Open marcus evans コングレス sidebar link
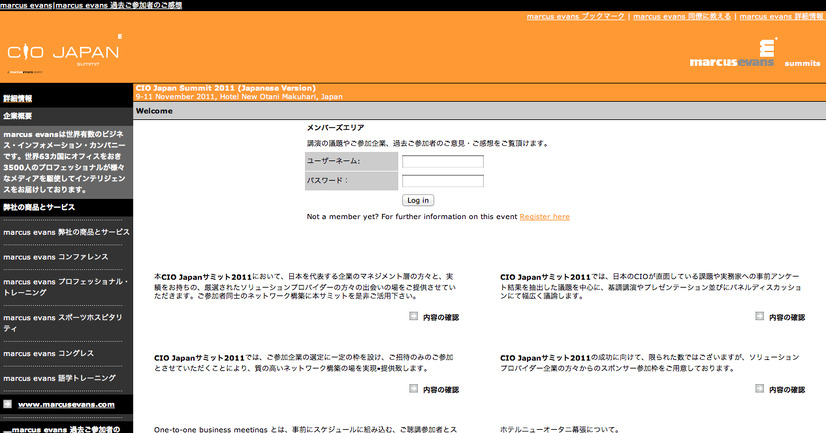 (x=48, y=353)
